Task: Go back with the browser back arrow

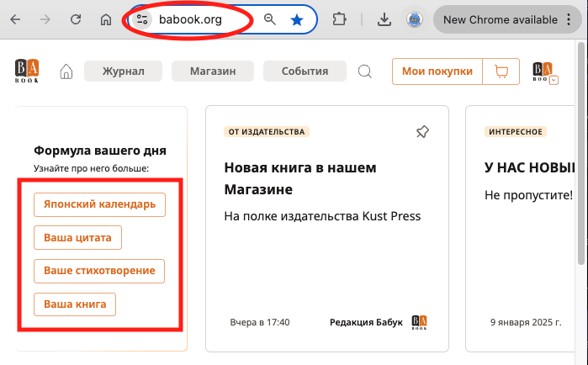Action: (15, 19)
